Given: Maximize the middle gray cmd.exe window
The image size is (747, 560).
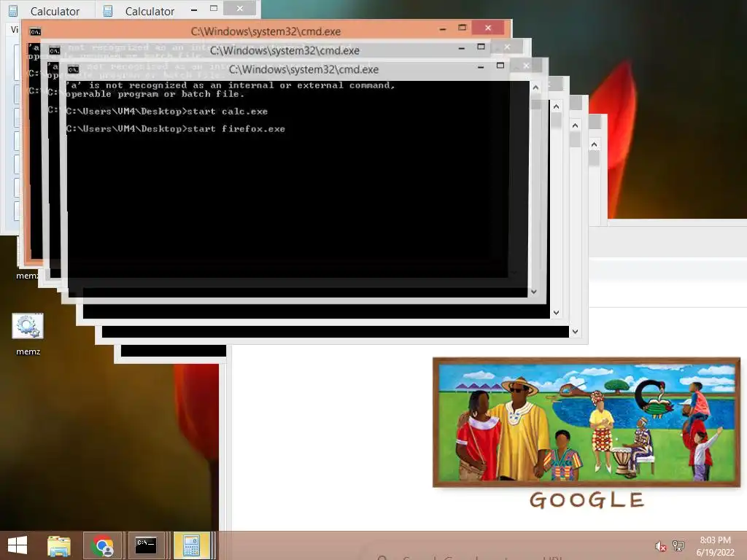Looking at the screenshot, I should [481, 47].
